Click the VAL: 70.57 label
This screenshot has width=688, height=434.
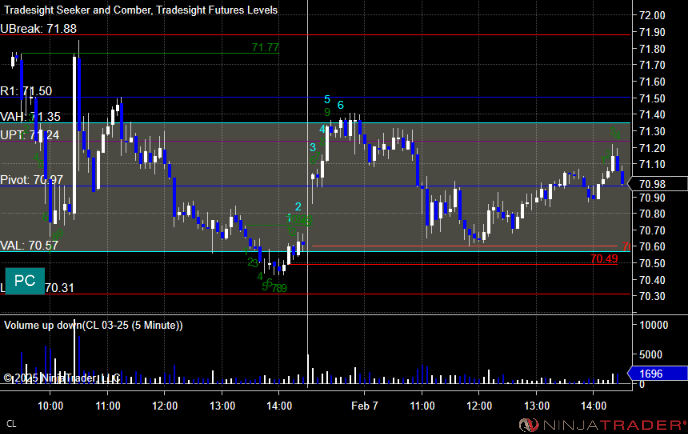[x=29, y=245]
